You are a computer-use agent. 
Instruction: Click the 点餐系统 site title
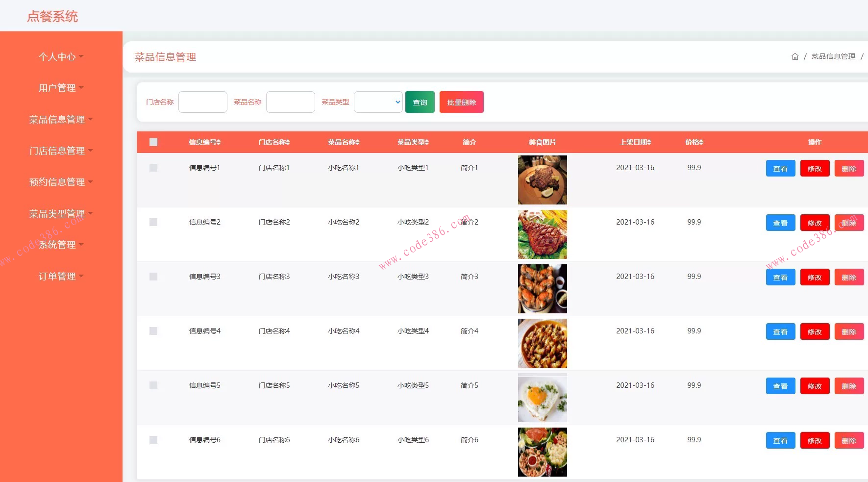(52, 16)
